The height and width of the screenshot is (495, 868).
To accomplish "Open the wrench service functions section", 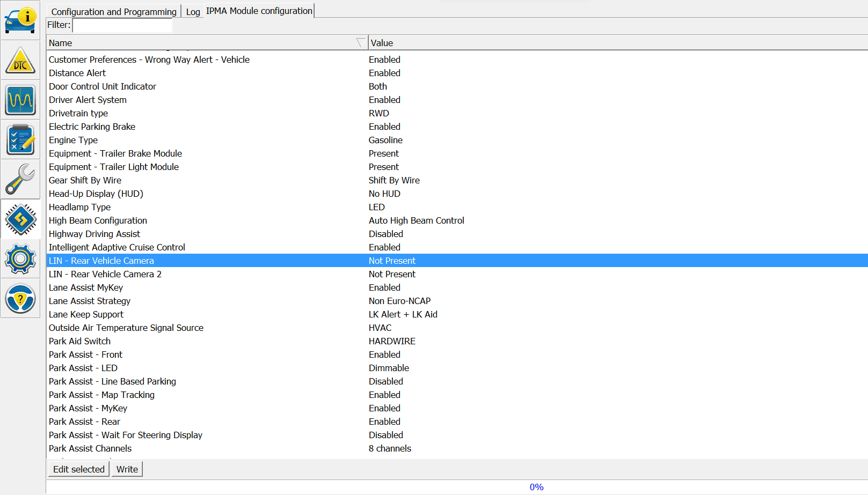I will pyautogui.click(x=20, y=179).
